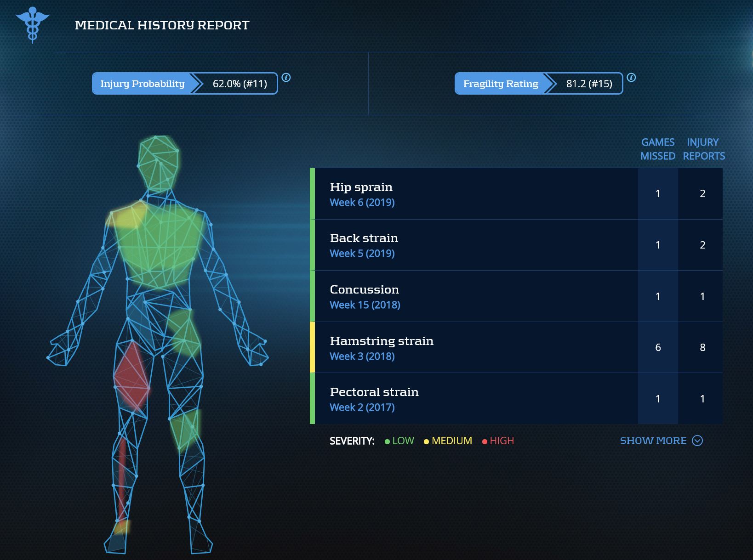Click the Injury Reports column header

(x=703, y=149)
